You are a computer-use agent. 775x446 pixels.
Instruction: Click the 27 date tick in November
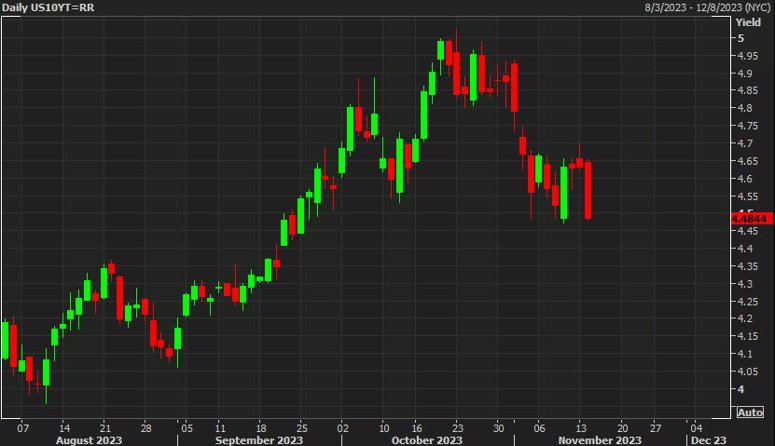click(655, 428)
